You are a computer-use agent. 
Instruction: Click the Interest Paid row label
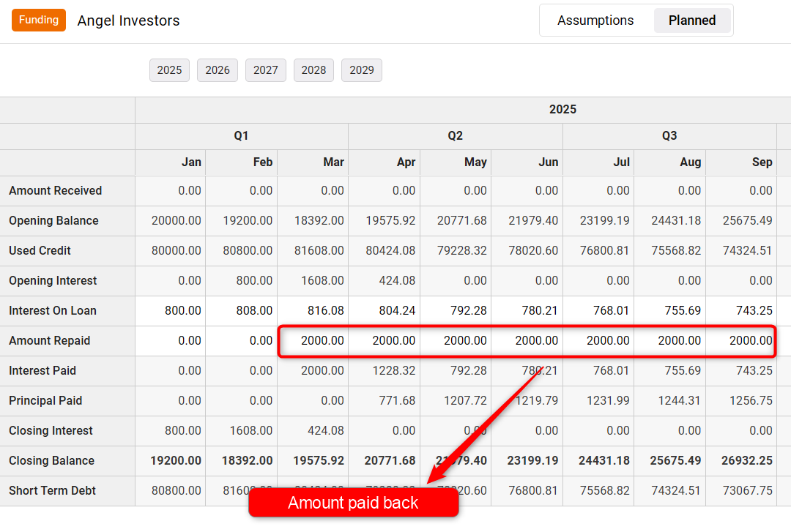(42, 370)
